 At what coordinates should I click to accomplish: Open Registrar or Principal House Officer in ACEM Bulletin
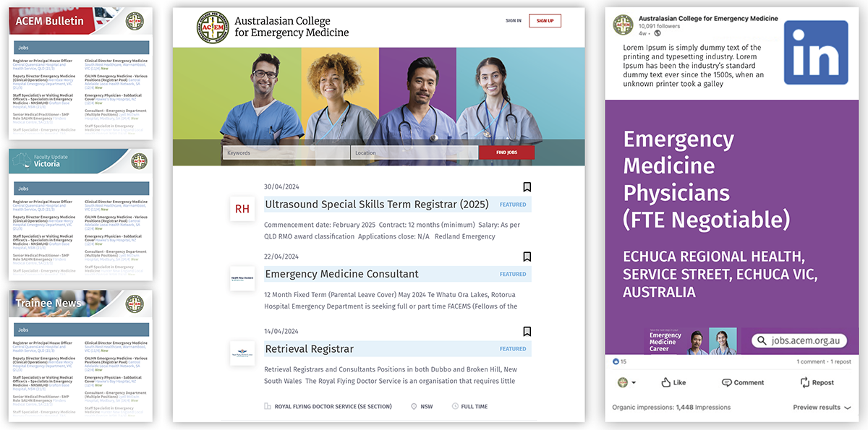pos(43,61)
